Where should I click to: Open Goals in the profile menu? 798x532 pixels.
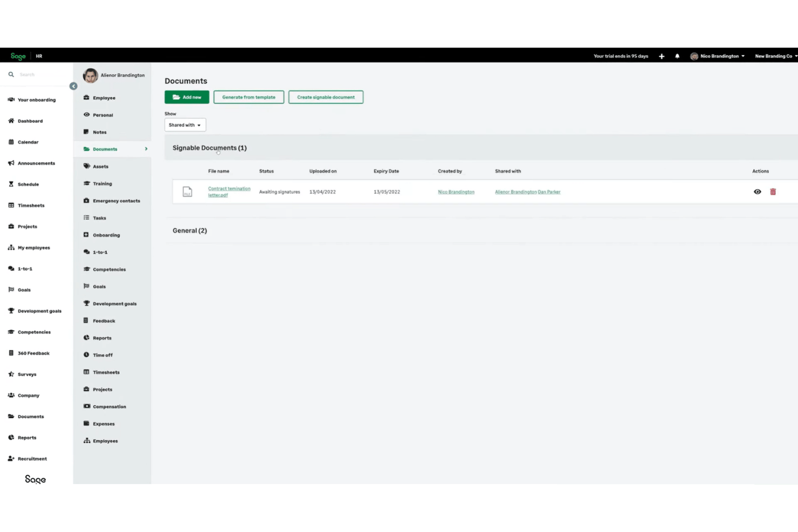tap(99, 287)
